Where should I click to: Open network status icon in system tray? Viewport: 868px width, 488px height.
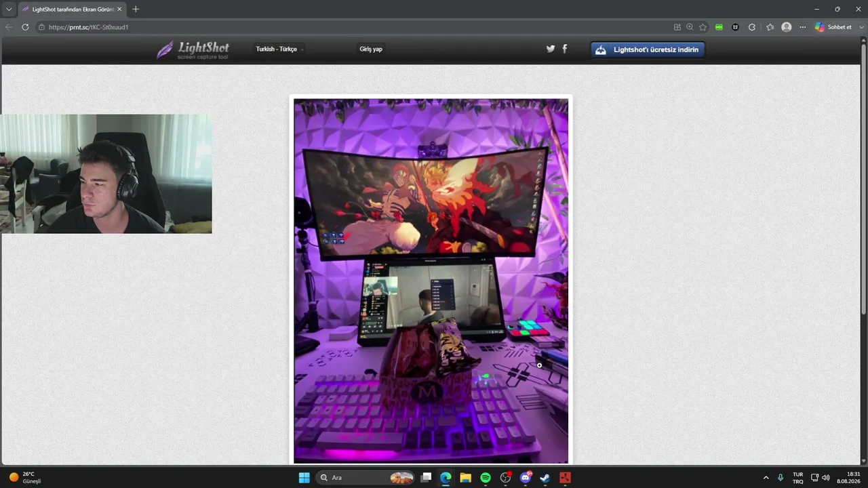click(x=814, y=478)
